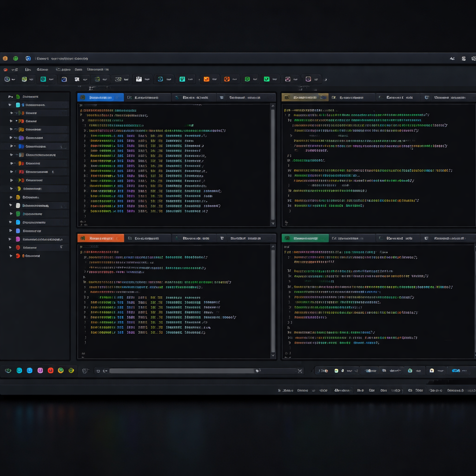Image resolution: width=476 pixels, height=476 pixels.
Task: Expand the sidebar item with the cyan square icon
Action: click(11, 105)
